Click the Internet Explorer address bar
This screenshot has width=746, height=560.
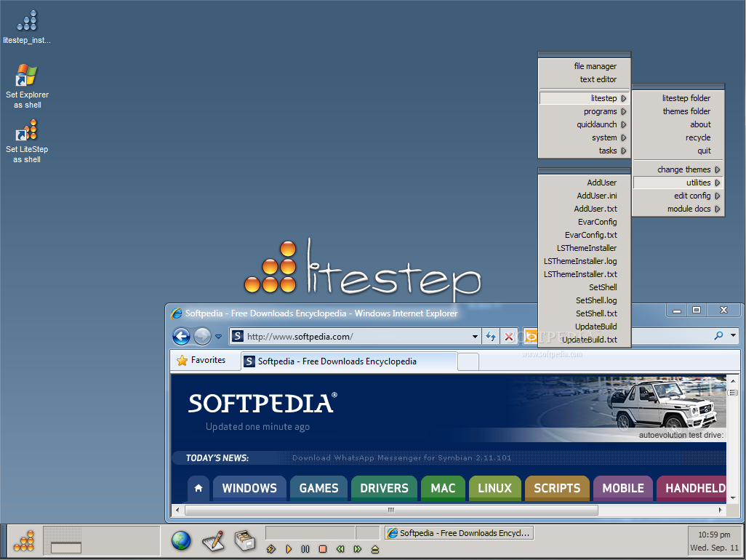tap(354, 337)
